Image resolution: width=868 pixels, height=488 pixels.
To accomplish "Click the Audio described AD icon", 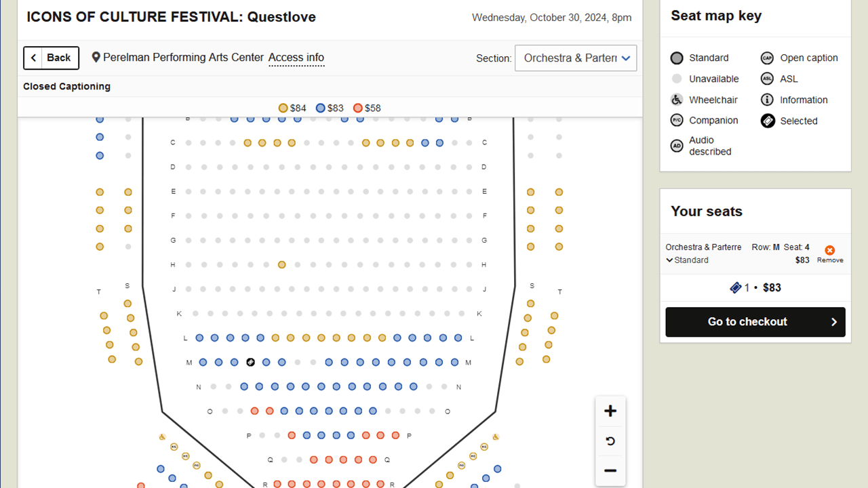I will point(677,146).
